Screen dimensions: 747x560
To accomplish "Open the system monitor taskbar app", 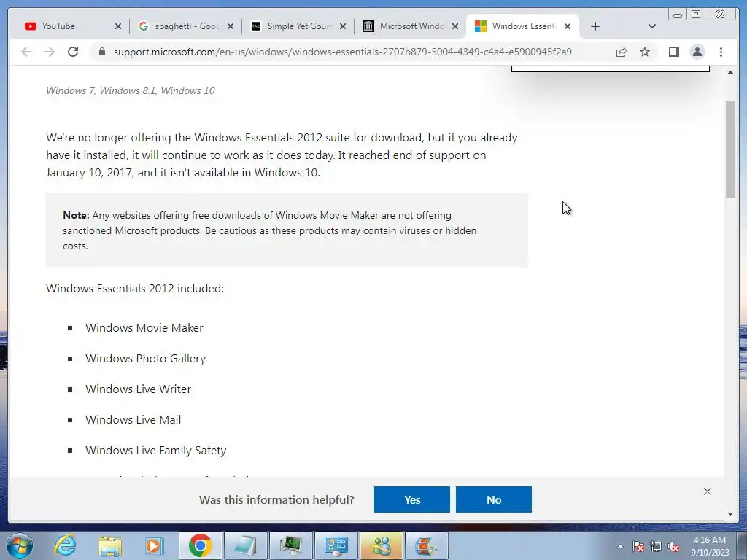I will pos(290,545).
